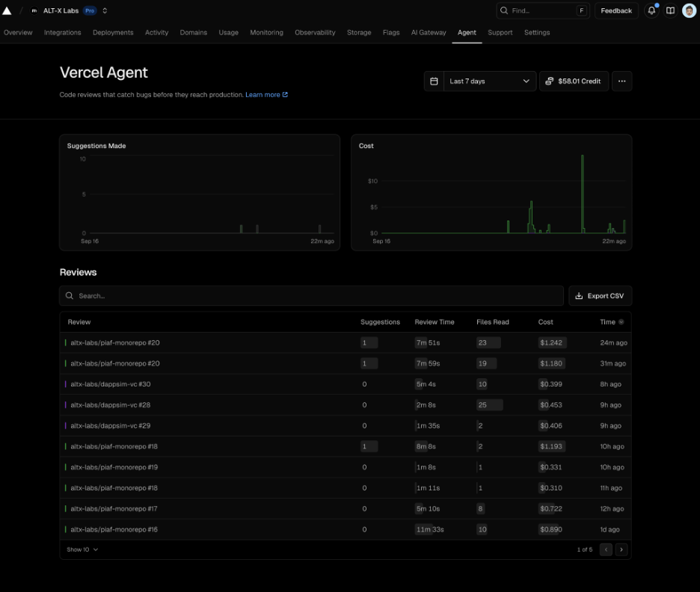700x592 pixels.
Task: Open piaf-monorepo #18 review from 11h ago
Action: 346,488
